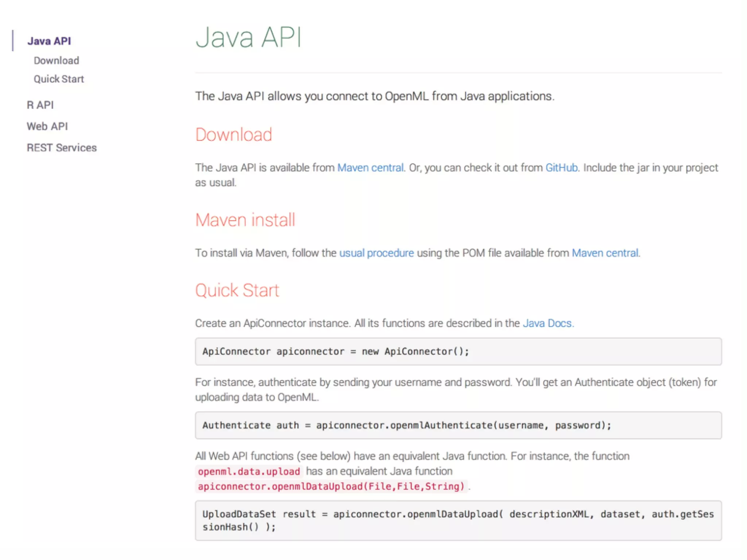The height and width of the screenshot is (560, 747).
Task: Click the UploadDataSet result code block
Action: point(458,520)
